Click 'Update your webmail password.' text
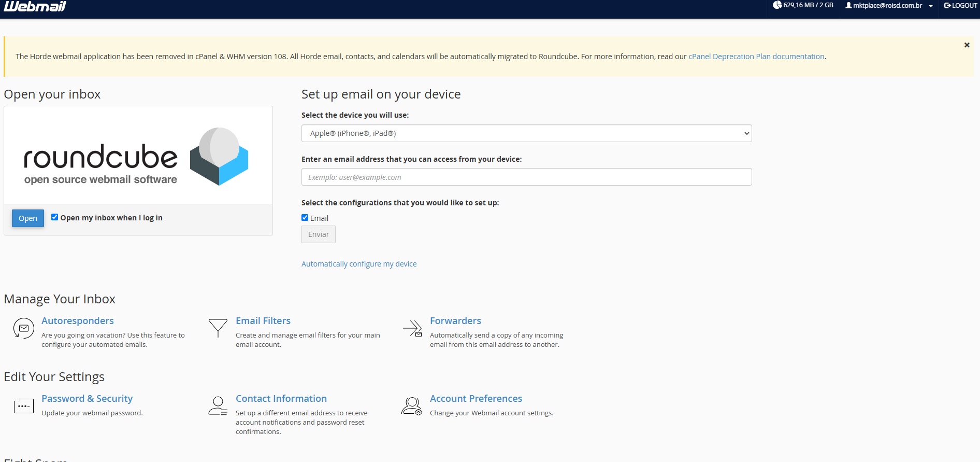The width and height of the screenshot is (980, 462). point(92,413)
